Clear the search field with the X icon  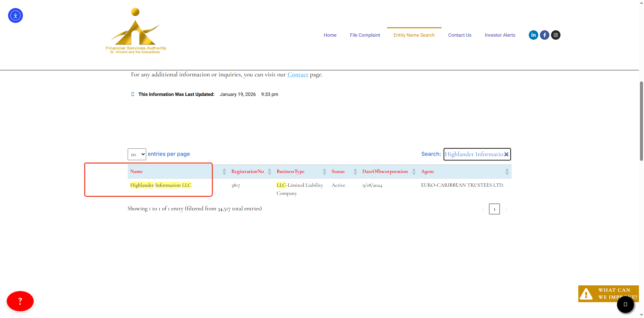coord(506,154)
